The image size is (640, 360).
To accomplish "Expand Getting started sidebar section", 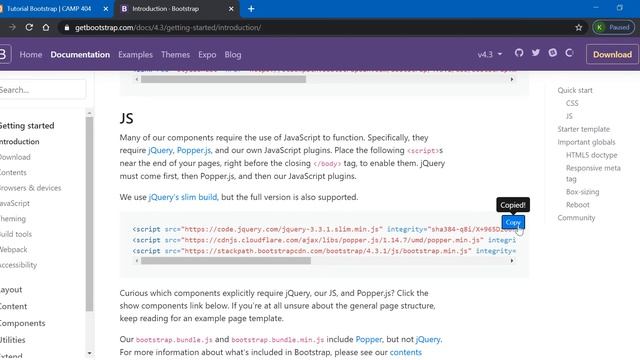I will 27,126.
